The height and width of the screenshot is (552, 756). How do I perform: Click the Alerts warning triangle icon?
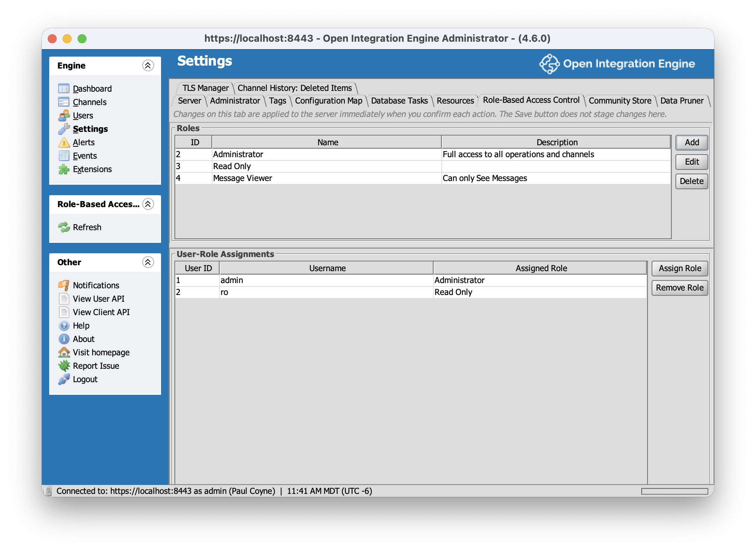(64, 142)
